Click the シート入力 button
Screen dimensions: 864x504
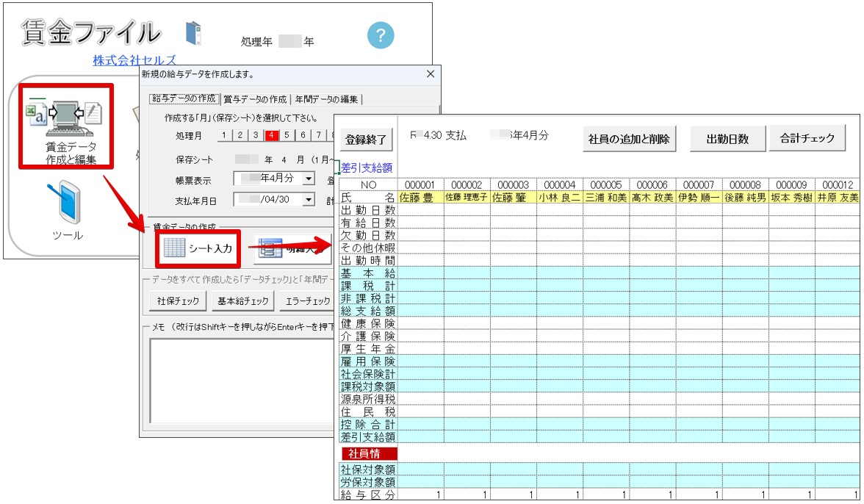click(x=198, y=248)
